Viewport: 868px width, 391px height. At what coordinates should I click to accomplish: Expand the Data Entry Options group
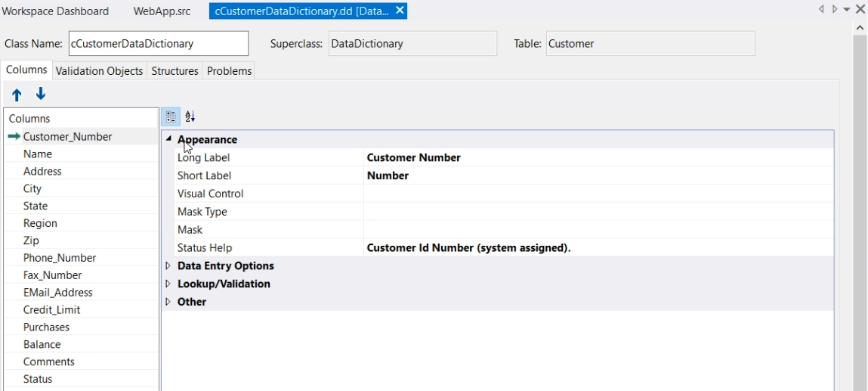click(x=168, y=266)
